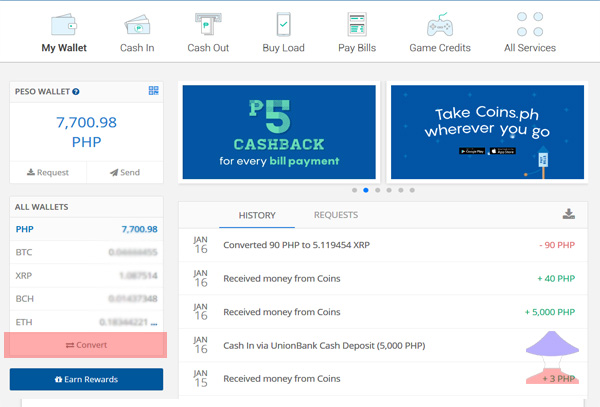Open the Cash Out service
This screenshot has height=407, width=600.
[x=208, y=34]
